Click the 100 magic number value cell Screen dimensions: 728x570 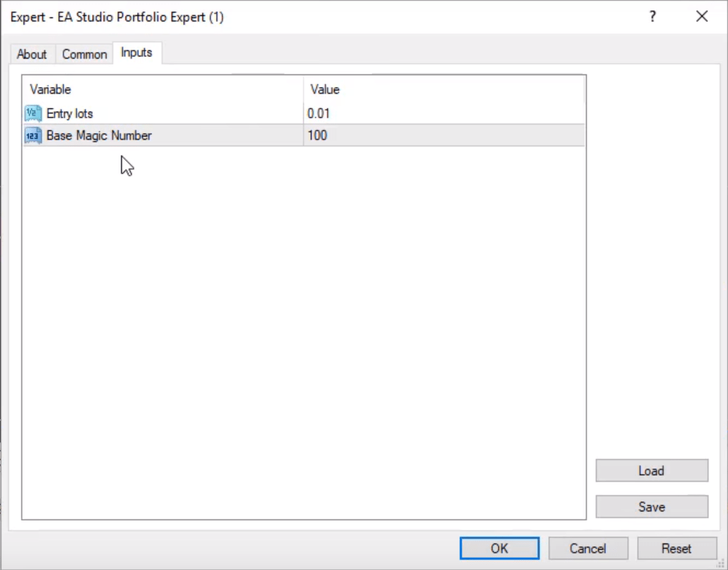pos(317,135)
